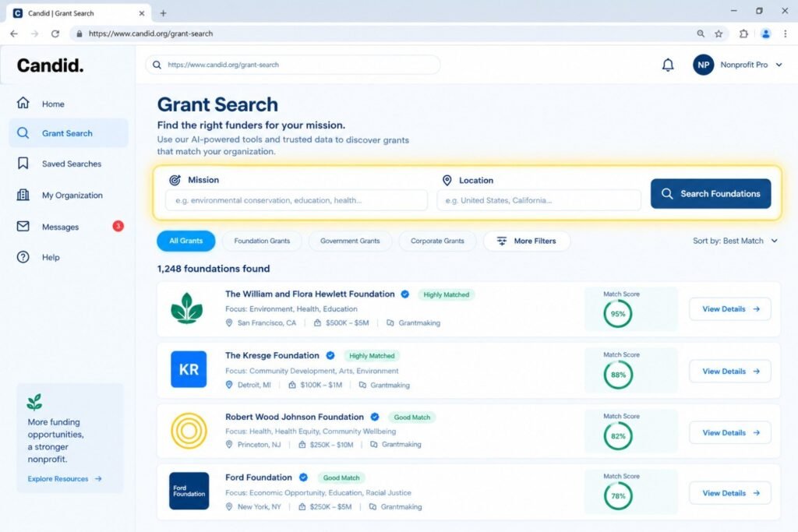Click the Highly Matched tag on Hewlett
The height and width of the screenshot is (532, 798).
click(x=447, y=294)
